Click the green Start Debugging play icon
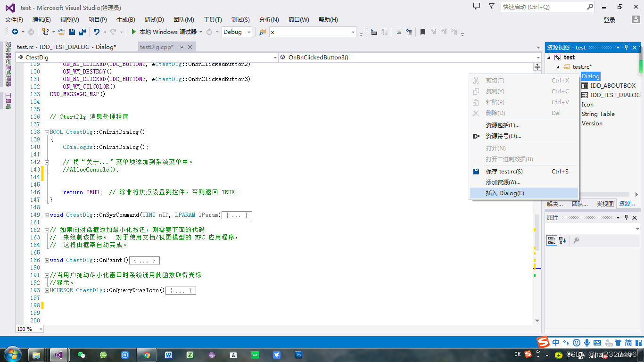This screenshot has height=362, width=644. [x=134, y=32]
